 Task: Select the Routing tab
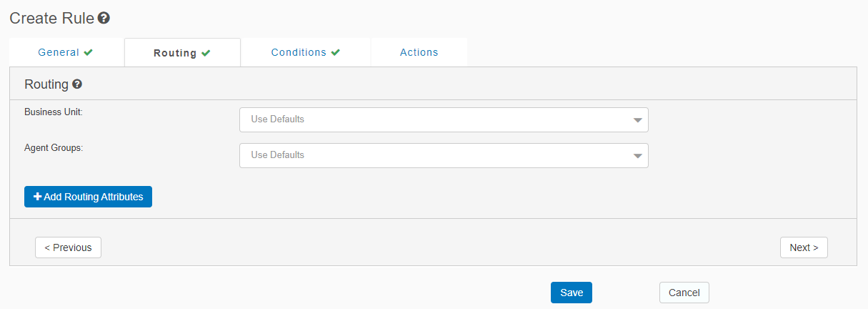(x=175, y=53)
